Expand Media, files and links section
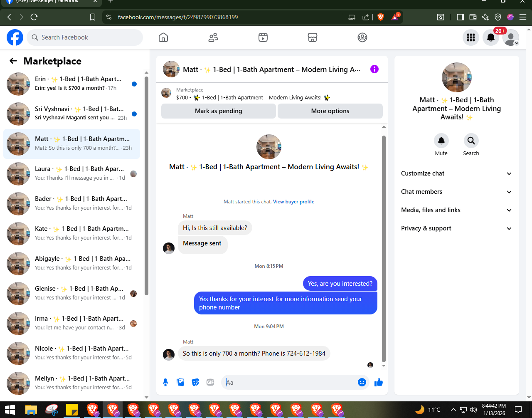The height and width of the screenshot is (418, 532). [x=457, y=210]
